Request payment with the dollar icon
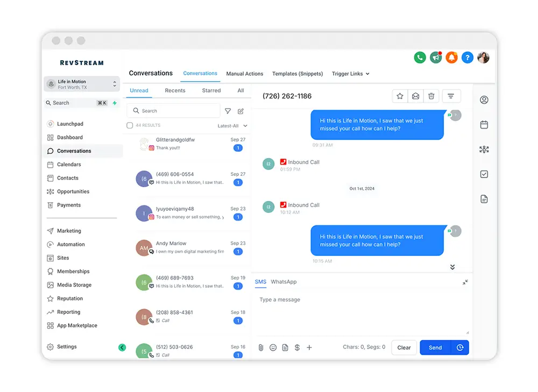This screenshot has height=392, width=538. 297,347
